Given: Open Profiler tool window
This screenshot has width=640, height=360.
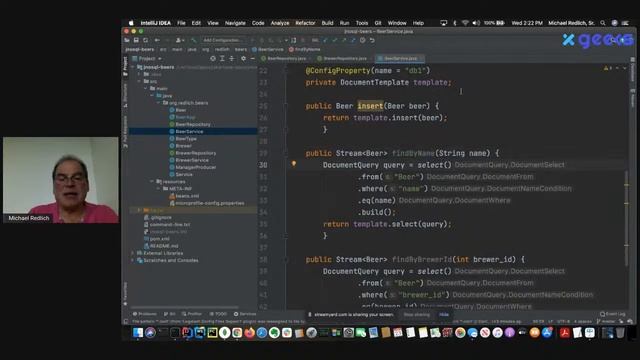Looking at the screenshot, I should [192, 314].
